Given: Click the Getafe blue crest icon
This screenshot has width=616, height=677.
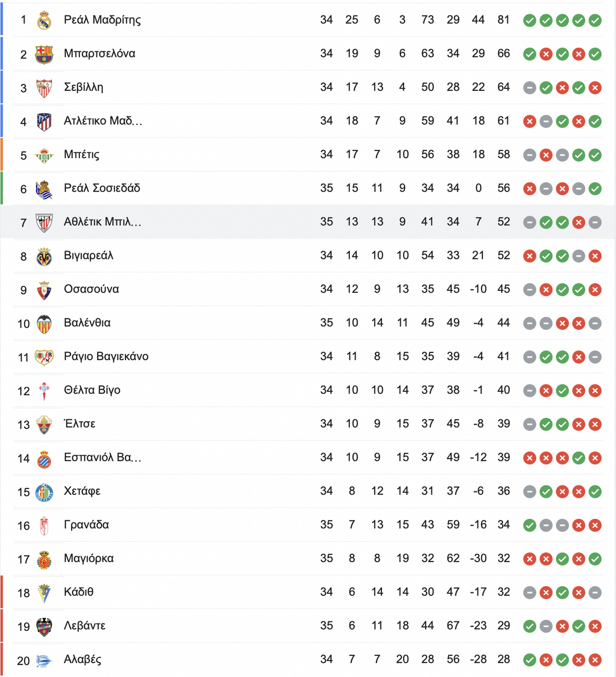Looking at the screenshot, I should pos(44,492).
